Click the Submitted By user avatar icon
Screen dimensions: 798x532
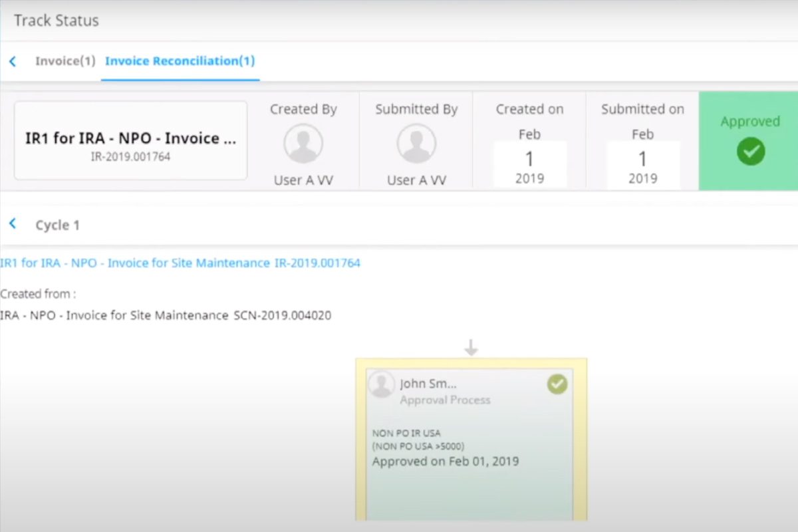[x=416, y=142]
